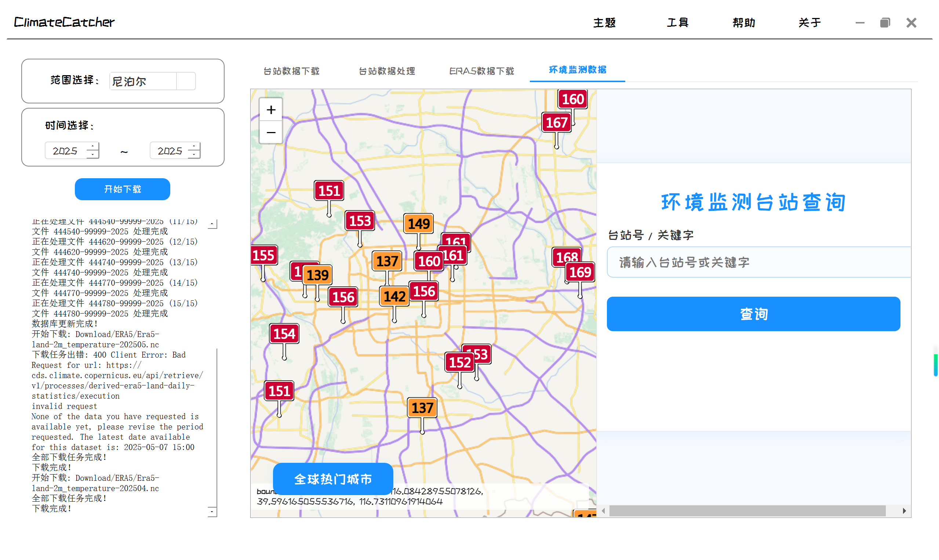The image size is (939, 560).
Task: Switch to the ERA5数据下载 tab
Action: [x=481, y=71]
